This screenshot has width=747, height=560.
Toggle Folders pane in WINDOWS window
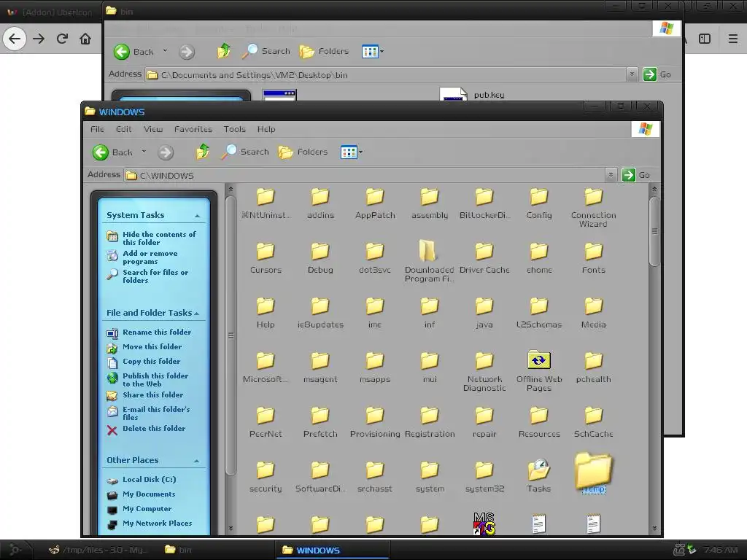tap(303, 152)
